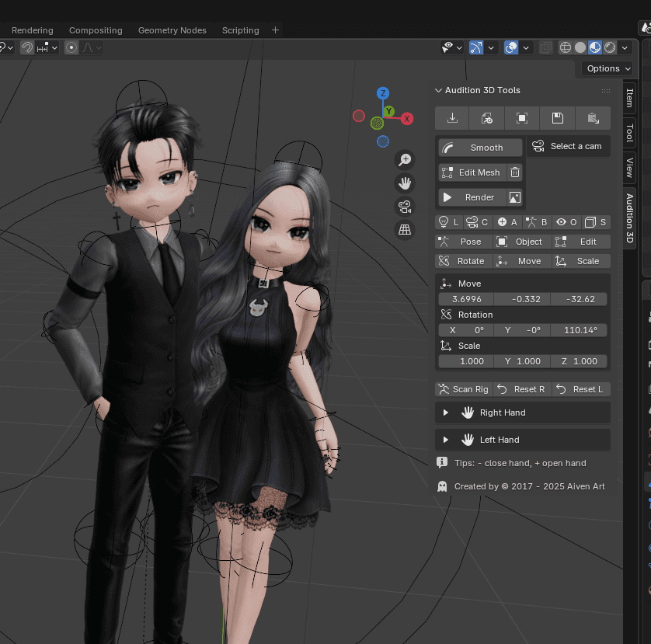Screen dimensions: 651x644
Task: Select the Move tool in Audition 3D Tools
Action: coord(520,260)
